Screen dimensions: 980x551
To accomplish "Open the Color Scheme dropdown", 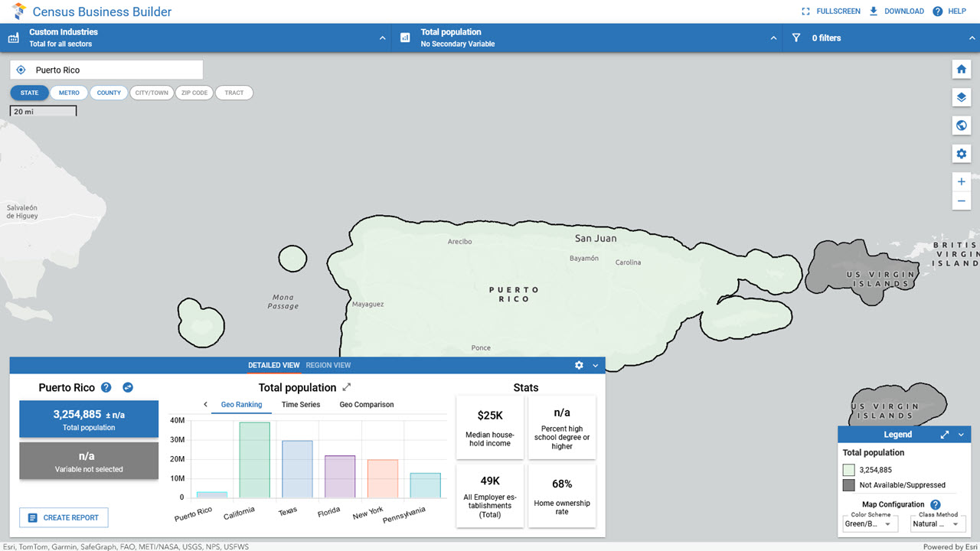I will [x=870, y=523].
